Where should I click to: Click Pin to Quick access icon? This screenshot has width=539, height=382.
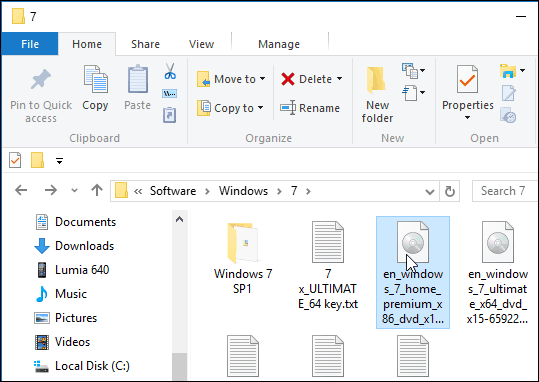[x=41, y=79]
